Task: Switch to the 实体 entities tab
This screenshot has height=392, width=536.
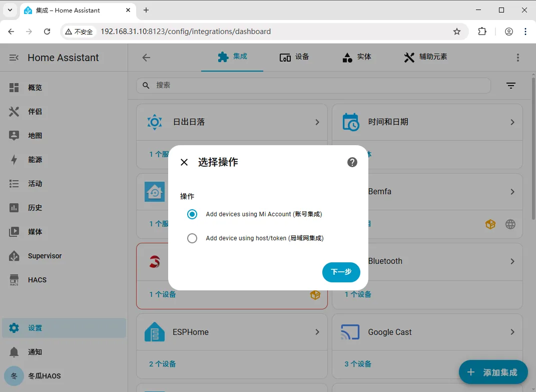Action: tap(356, 57)
